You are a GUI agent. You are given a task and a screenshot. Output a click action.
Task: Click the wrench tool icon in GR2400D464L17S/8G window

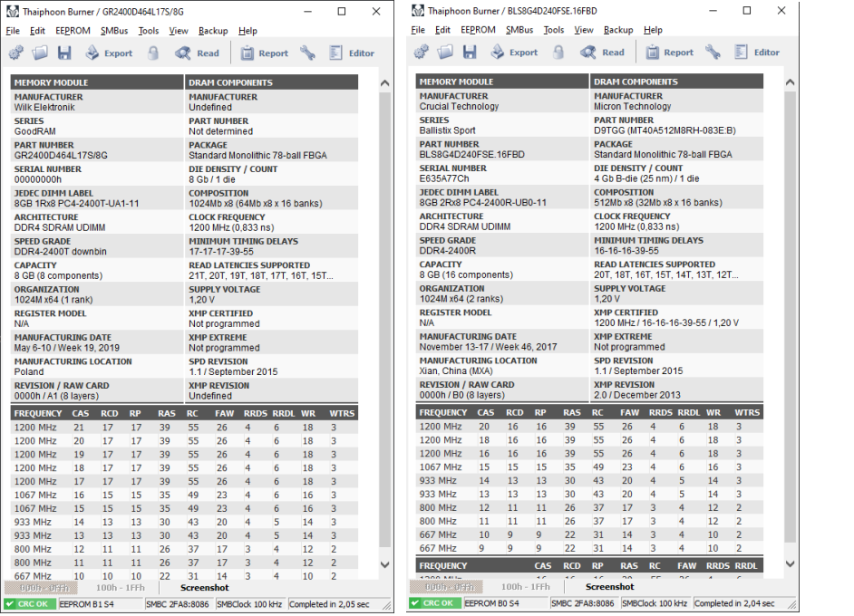pyautogui.click(x=308, y=53)
